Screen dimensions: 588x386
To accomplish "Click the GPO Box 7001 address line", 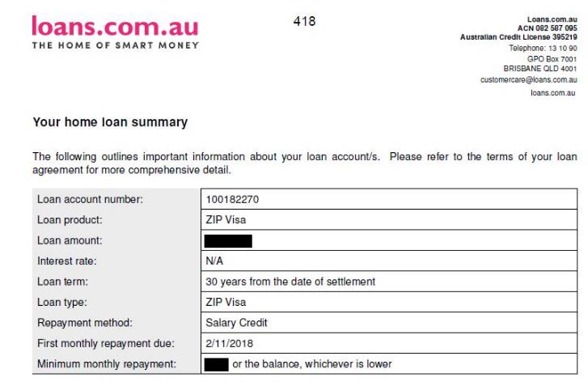I will point(552,59).
